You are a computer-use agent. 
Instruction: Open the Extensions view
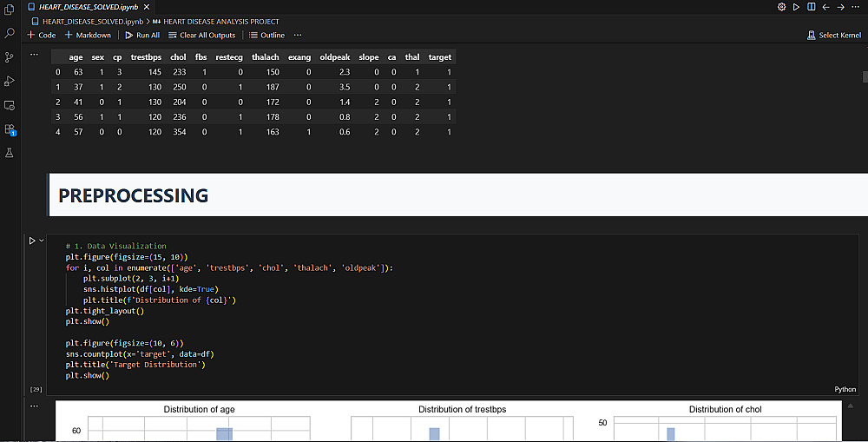[x=10, y=129]
